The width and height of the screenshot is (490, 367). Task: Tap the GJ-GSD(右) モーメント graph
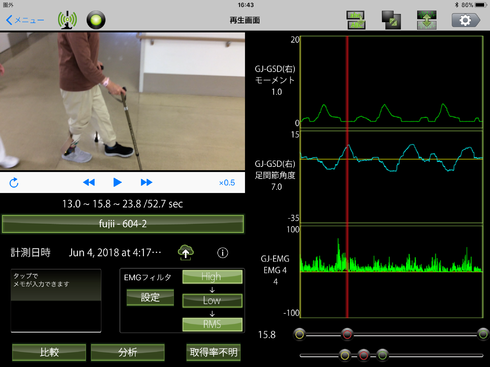point(392,82)
